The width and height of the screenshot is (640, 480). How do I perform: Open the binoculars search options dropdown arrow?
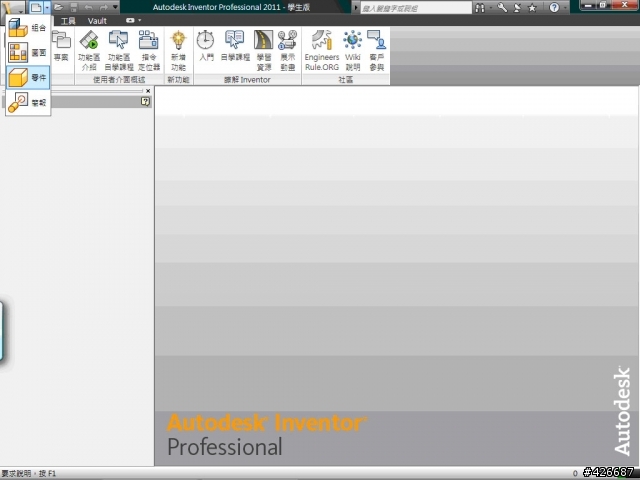click(490, 8)
